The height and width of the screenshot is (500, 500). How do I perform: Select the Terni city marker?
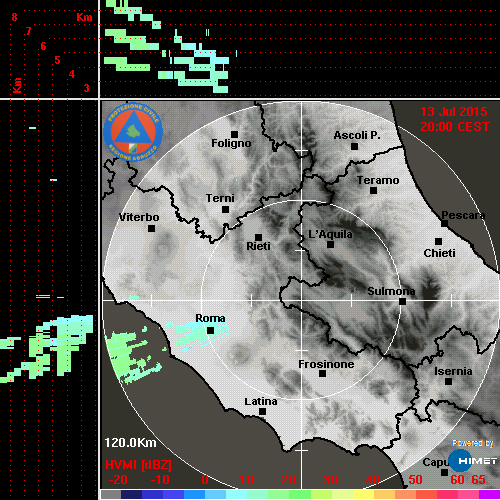tap(225, 210)
